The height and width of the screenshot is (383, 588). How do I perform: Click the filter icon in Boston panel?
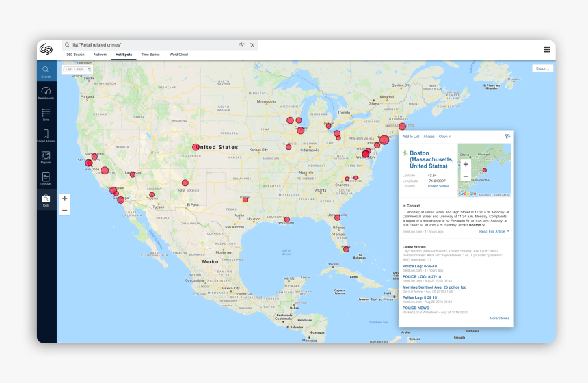[x=507, y=137]
